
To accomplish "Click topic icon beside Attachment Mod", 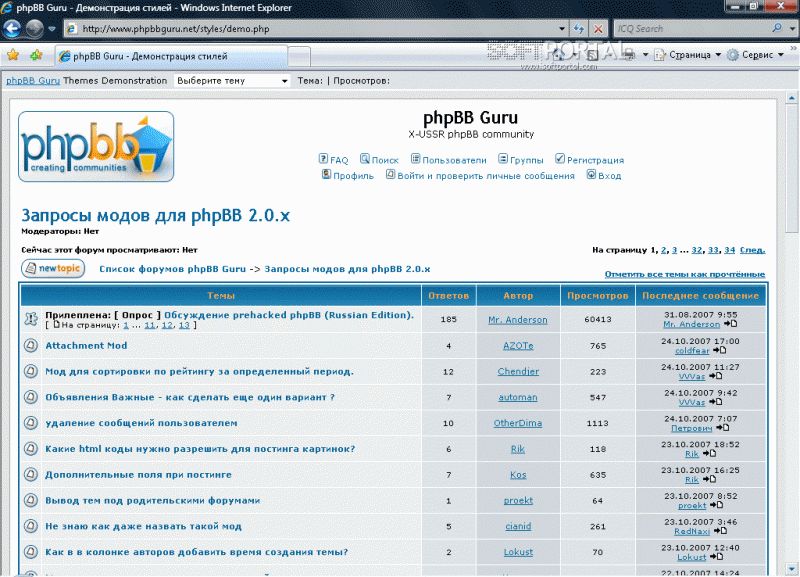I will pos(31,345).
